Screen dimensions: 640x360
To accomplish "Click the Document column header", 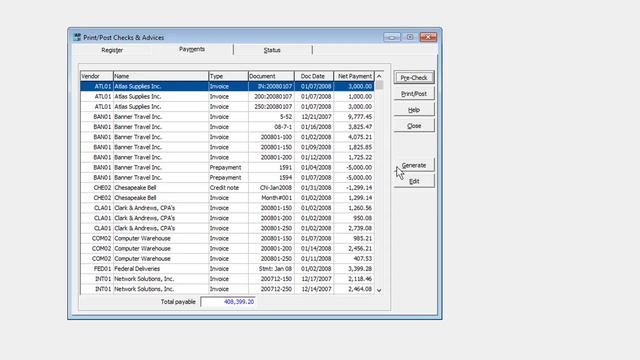I will tap(271, 76).
